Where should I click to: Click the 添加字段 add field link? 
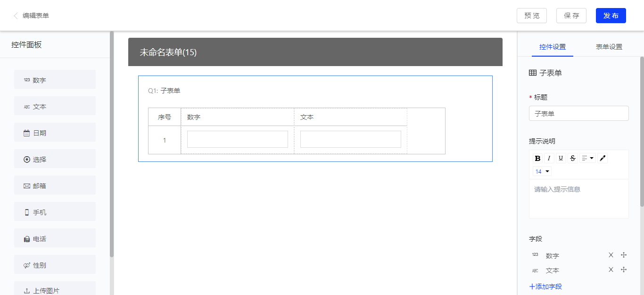click(546, 287)
